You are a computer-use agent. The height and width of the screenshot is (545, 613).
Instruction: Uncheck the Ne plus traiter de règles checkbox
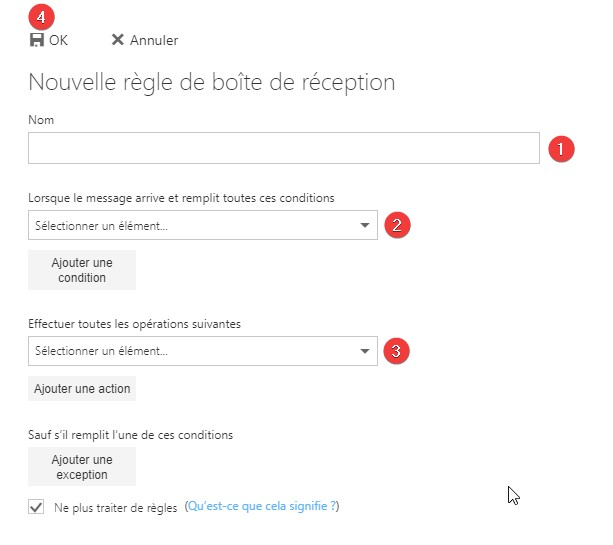pos(37,507)
